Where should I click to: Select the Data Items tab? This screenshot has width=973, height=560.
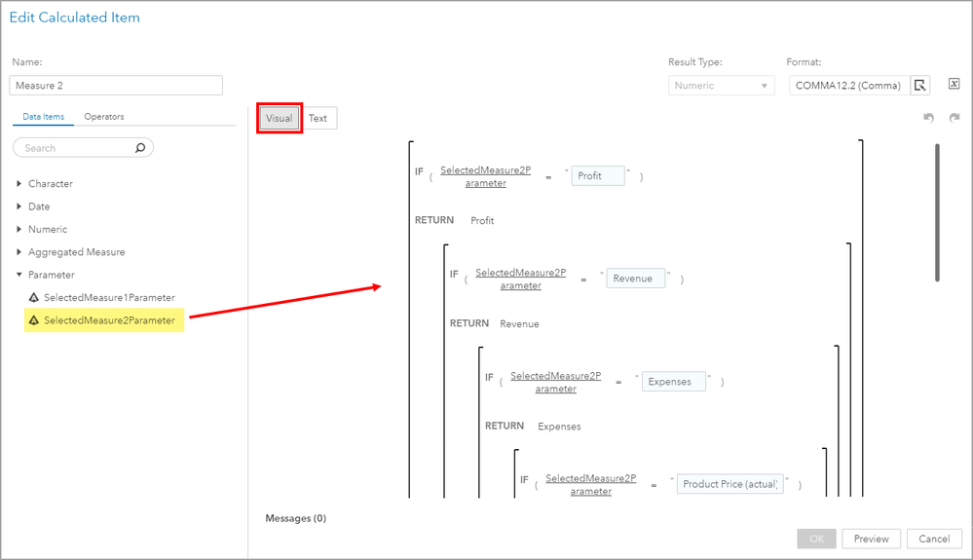click(x=44, y=117)
